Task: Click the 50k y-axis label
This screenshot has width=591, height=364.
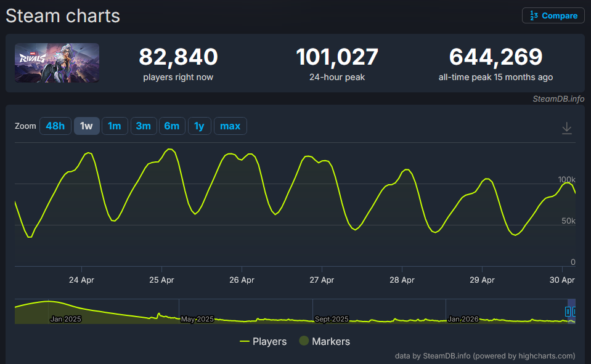Action: click(x=568, y=221)
